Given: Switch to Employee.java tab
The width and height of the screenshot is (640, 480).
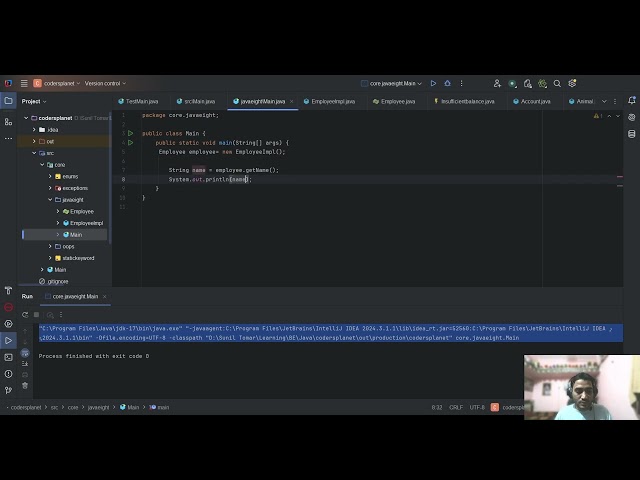Looking at the screenshot, I should coord(394,101).
